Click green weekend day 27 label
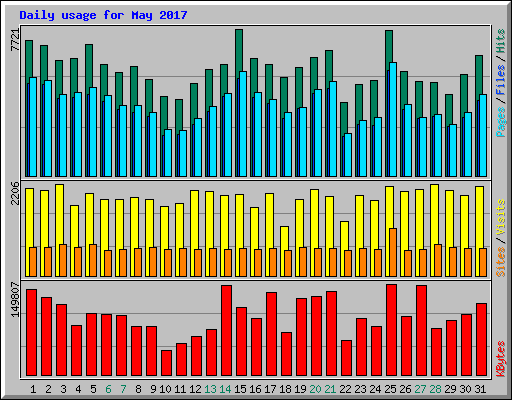Viewport: 512px width, 400px height. pos(420,389)
